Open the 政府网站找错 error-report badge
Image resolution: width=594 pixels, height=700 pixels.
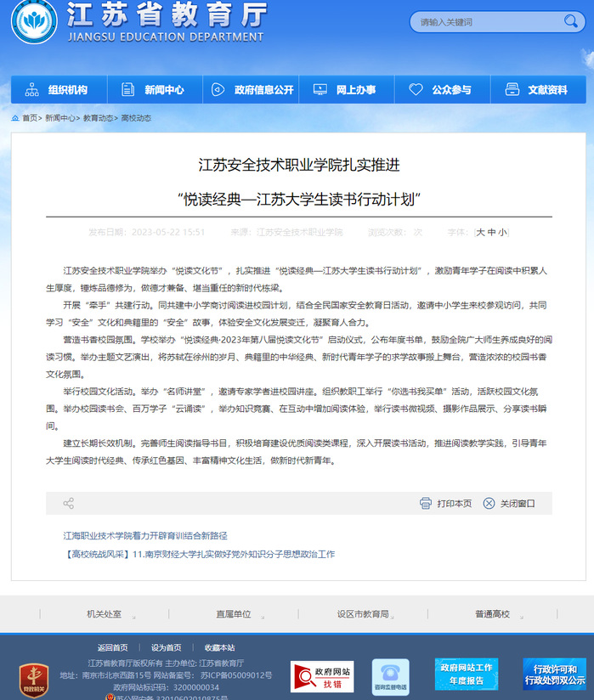click(321, 676)
